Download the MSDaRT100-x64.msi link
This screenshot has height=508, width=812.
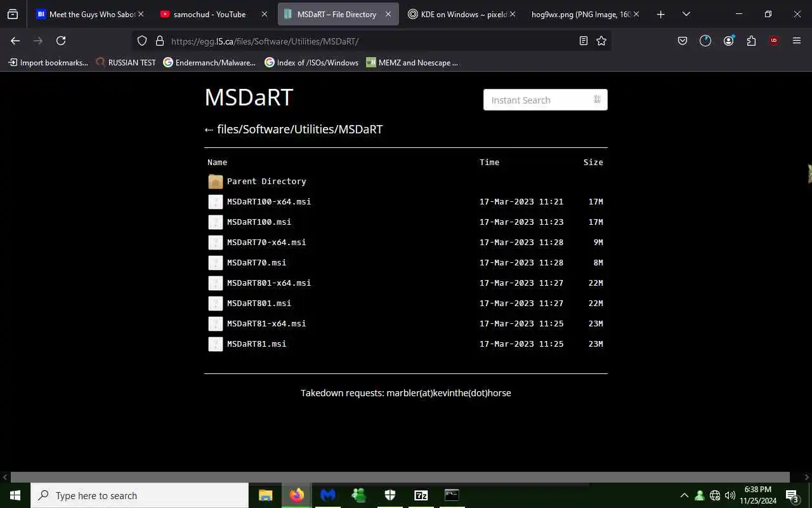click(269, 202)
